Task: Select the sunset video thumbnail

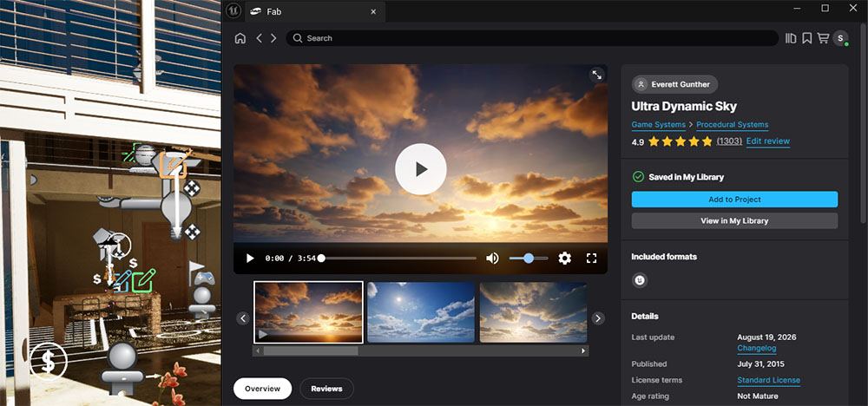Action: 308,312
